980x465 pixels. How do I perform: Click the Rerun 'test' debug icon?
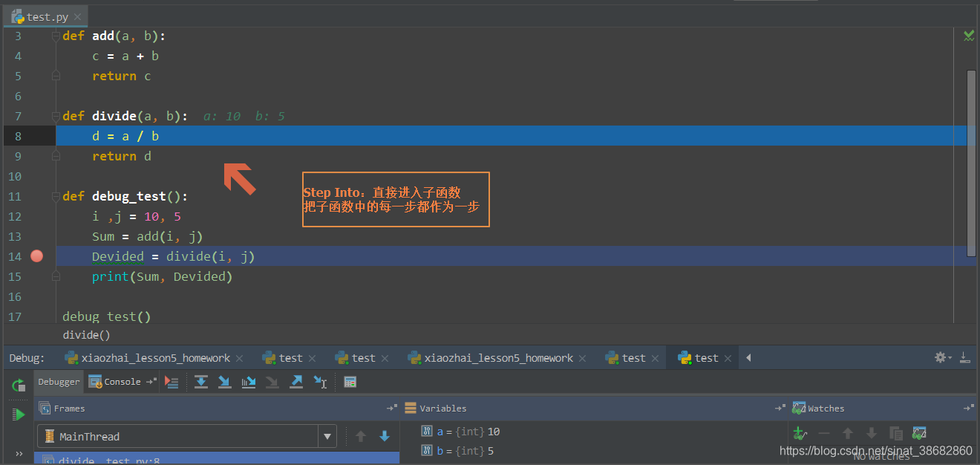(x=19, y=385)
